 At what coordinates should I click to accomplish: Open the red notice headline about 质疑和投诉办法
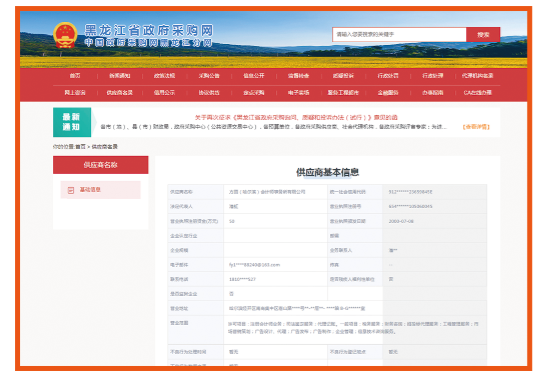point(296,117)
